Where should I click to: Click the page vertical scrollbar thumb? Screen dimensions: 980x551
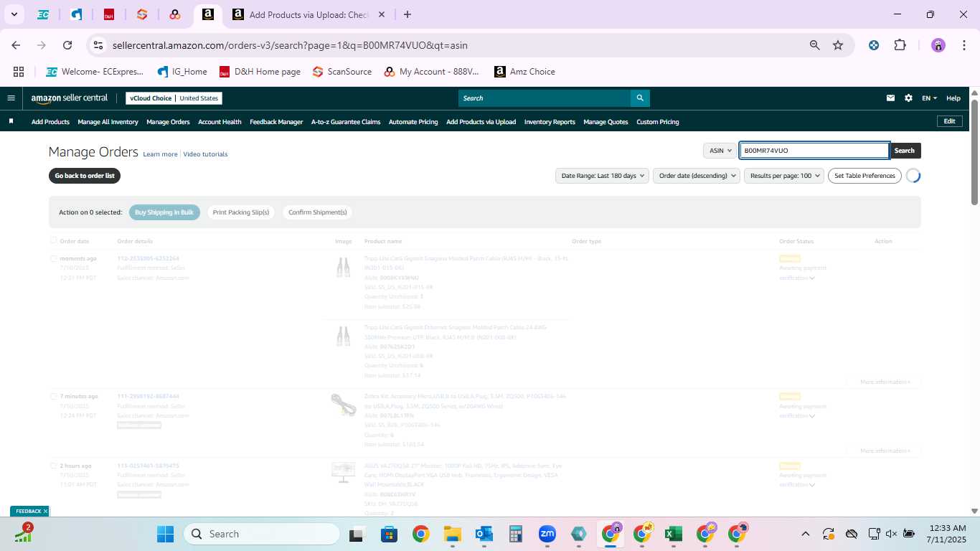click(975, 151)
